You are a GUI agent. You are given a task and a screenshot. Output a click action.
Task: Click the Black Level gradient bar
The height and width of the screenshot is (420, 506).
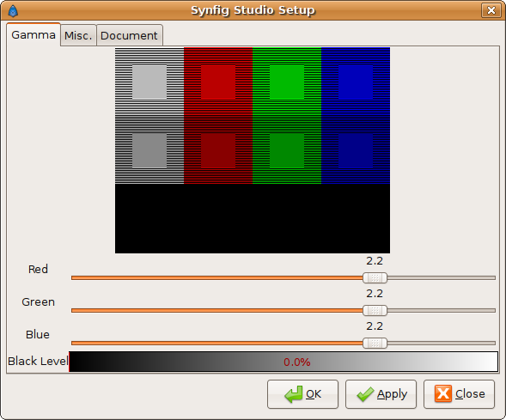(283, 362)
